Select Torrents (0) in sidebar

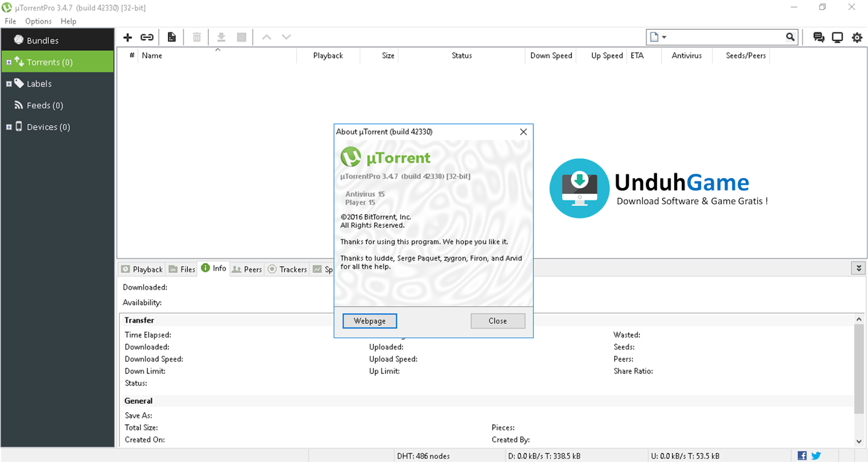pyautogui.click(x=58, y=62)
